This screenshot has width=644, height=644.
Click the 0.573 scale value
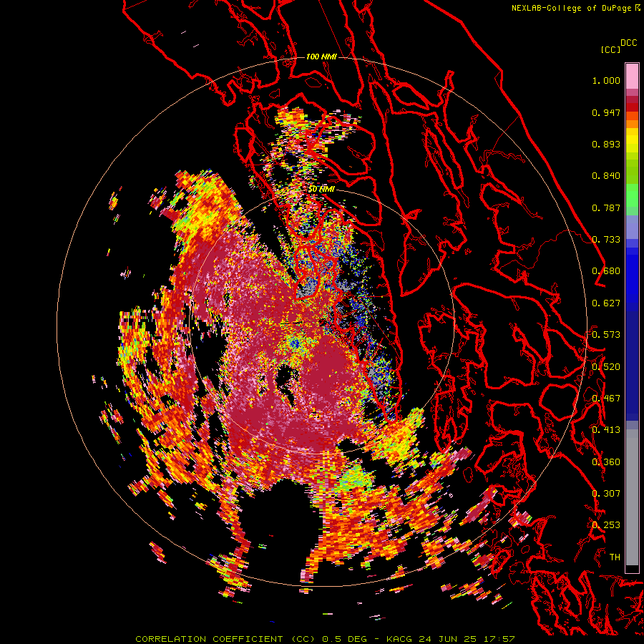point(606,335)
